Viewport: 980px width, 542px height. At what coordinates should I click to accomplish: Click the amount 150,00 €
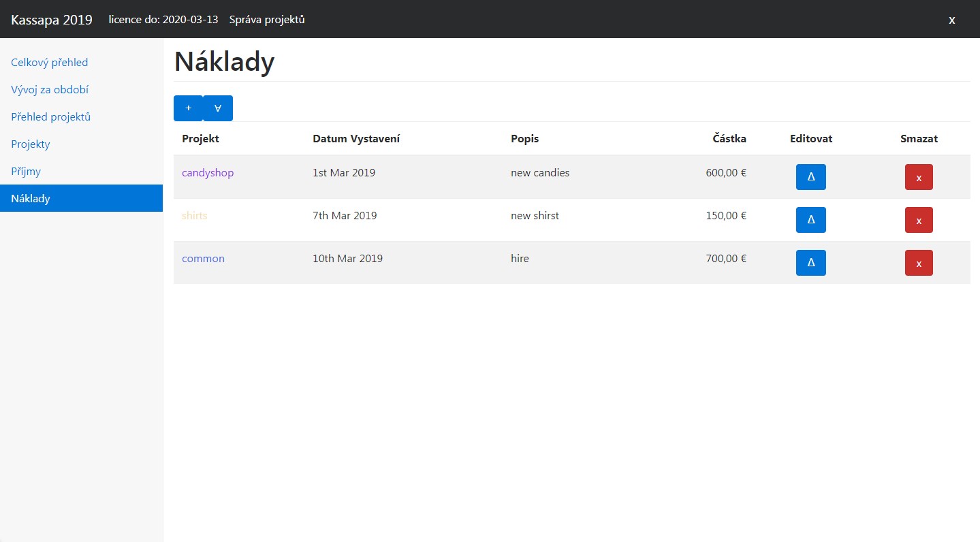pos(726,216)
